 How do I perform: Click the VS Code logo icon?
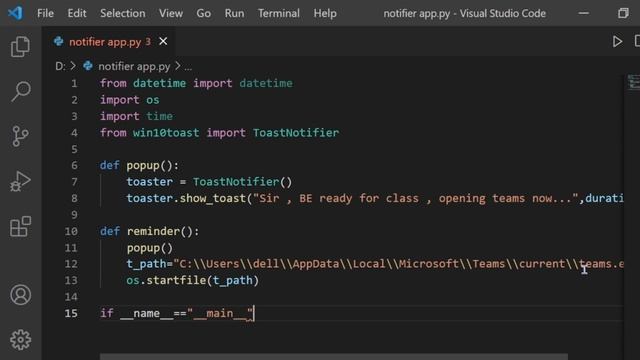click(15, 13)
